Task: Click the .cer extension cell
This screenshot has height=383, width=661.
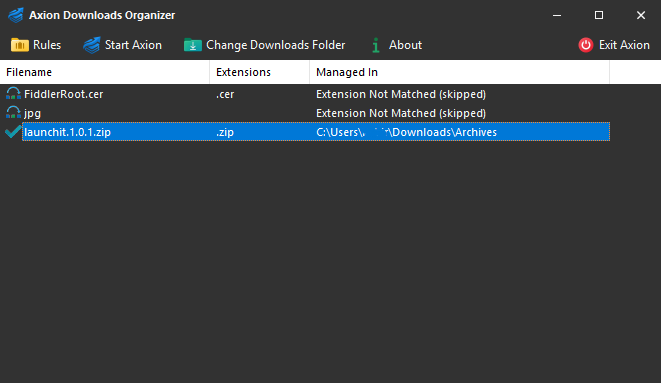Action: (x=225, y=94)
